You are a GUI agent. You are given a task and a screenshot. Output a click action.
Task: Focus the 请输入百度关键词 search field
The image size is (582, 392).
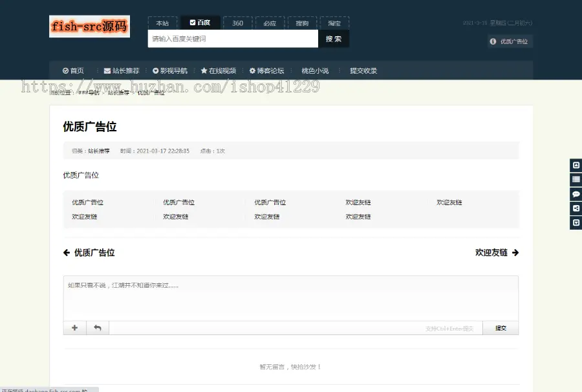tap(233, 39)
